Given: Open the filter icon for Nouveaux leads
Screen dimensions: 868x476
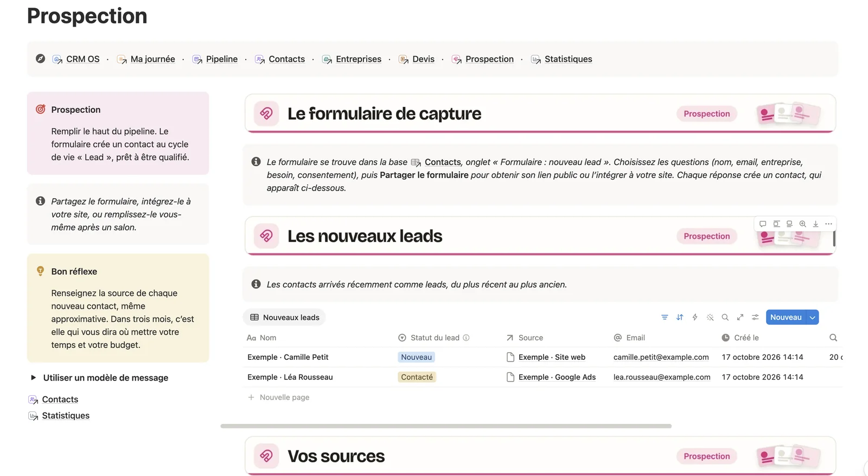Looking at the screenshot, I should (x=665, y=318).
